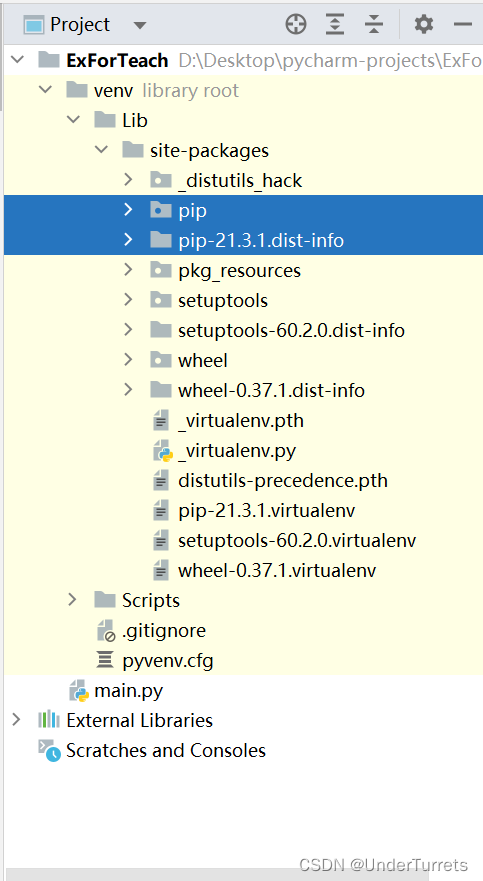The width and height of the screenshot is (483, 881).
Task: Click the Select Opened File crosshair icon
Action: tap(296, 24)
